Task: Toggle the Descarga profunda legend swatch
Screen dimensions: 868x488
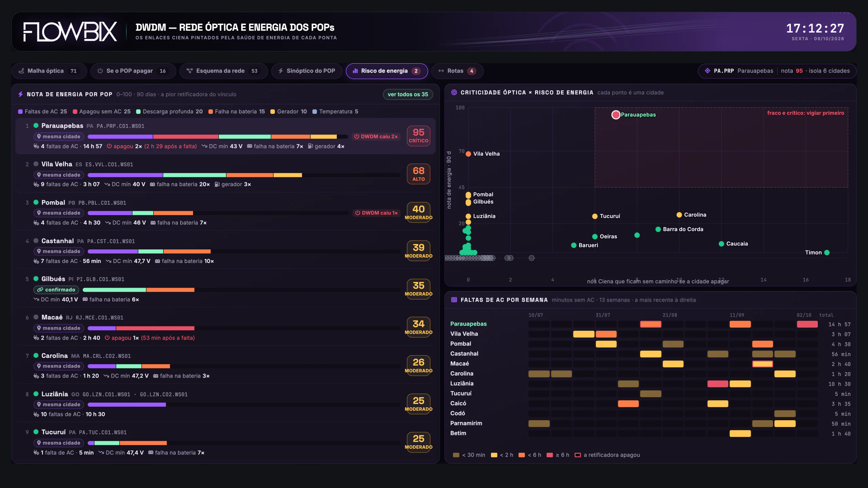Action: [x=138, y=112]
